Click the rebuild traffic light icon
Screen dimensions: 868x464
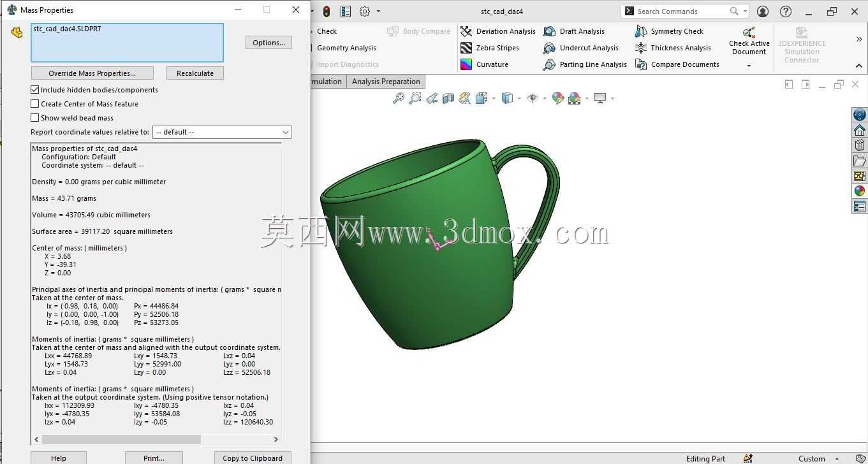pyautogui.click(x=327, y=11)
